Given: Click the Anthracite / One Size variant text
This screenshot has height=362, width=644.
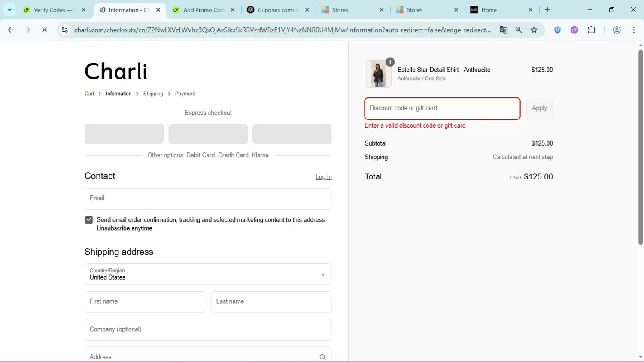Looking at the screenshot, I should 422,79.
